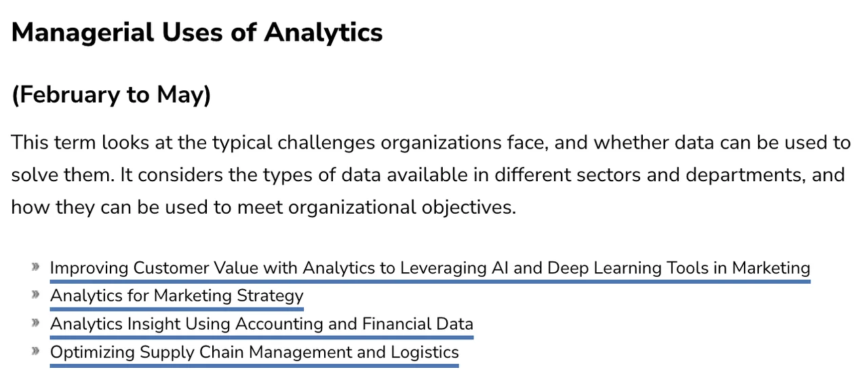Open Improving Customer Value with Analytics link

(430, 268)
